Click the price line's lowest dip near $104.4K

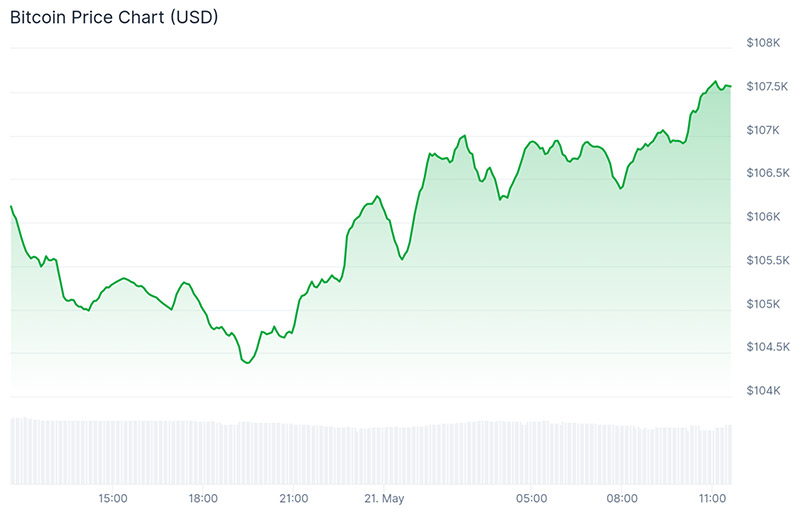click(247, 362)
